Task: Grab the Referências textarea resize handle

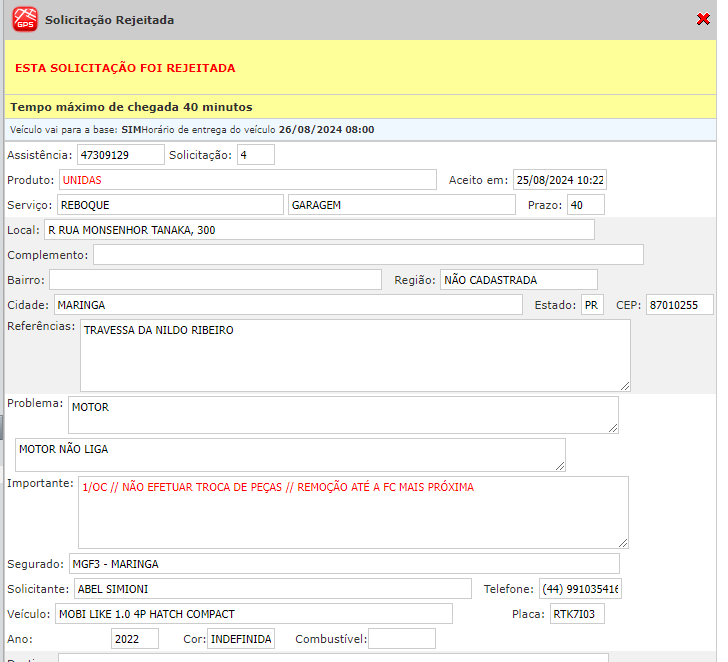Action: click(625, 386)
